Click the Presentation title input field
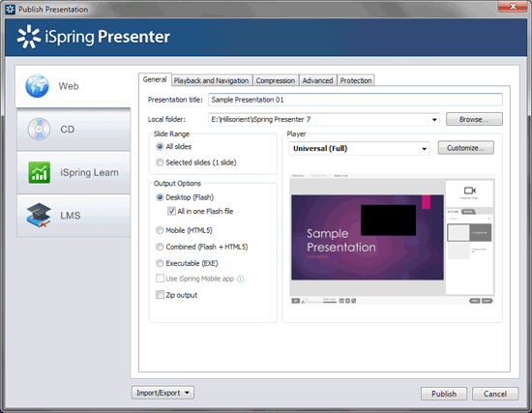The width and height of the screenshot is (532, 413). [355, 100]
